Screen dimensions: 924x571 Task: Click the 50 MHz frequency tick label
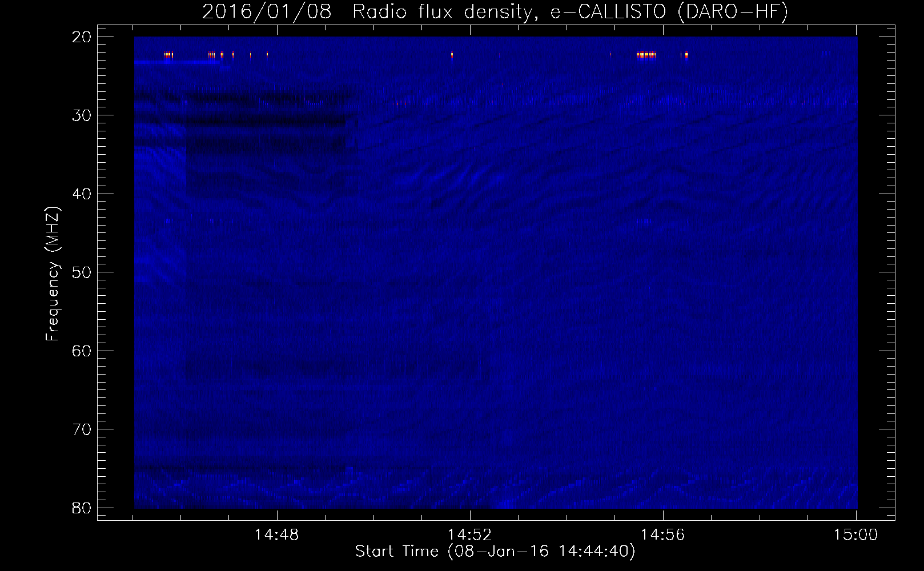click(x=82, y=272)
